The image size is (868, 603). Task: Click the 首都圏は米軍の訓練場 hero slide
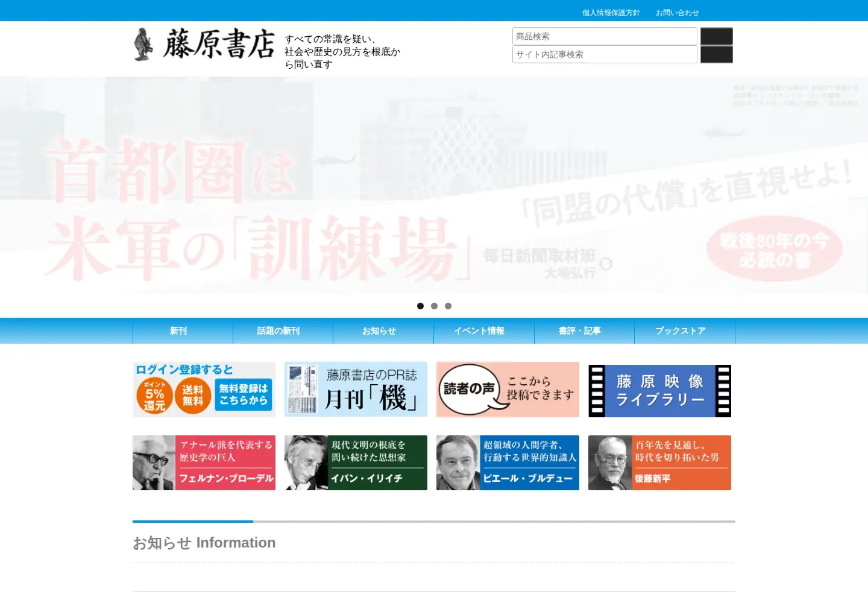coord(434,185)
